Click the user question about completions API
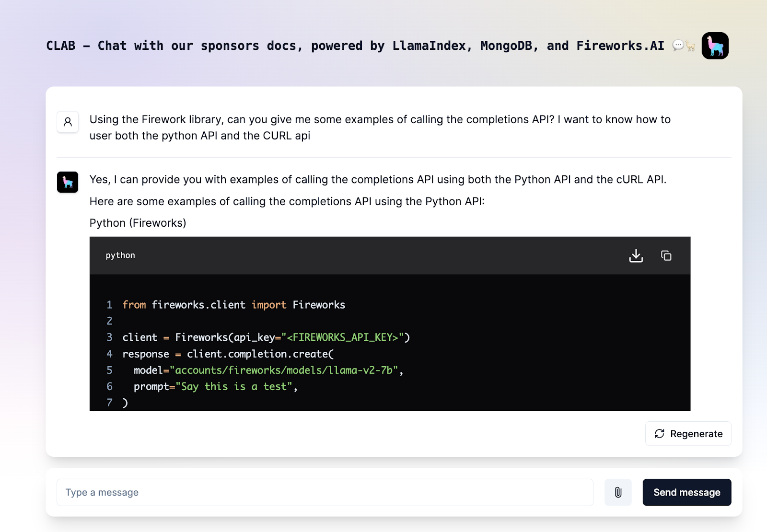This screenshot has width=767, height=532. 380,127
